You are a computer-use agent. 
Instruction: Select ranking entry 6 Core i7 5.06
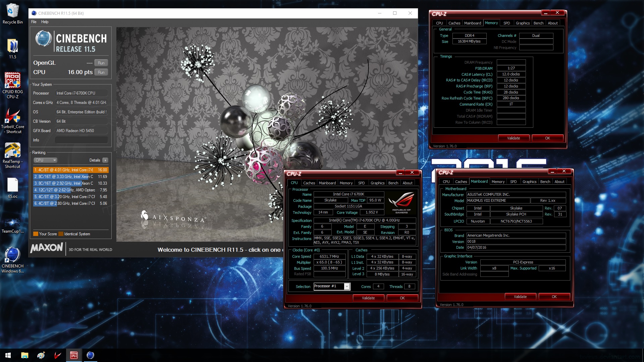tap(71, 203)
